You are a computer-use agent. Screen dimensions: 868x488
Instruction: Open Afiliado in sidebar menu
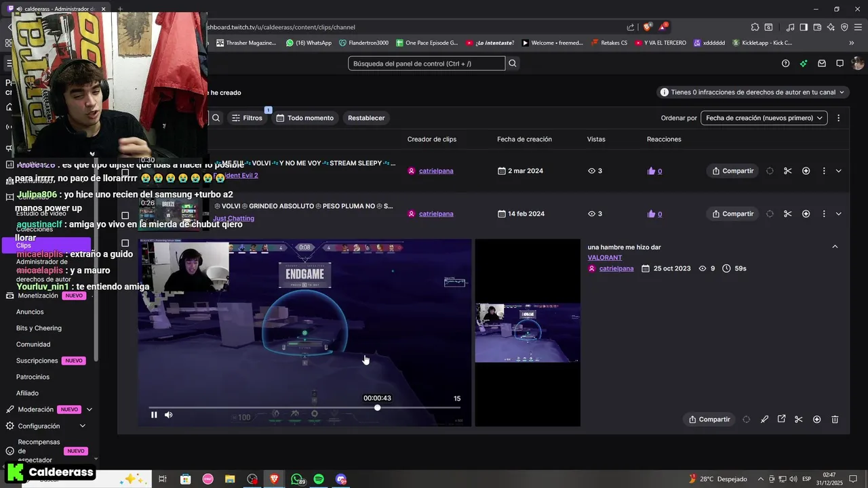pos(27,393)
